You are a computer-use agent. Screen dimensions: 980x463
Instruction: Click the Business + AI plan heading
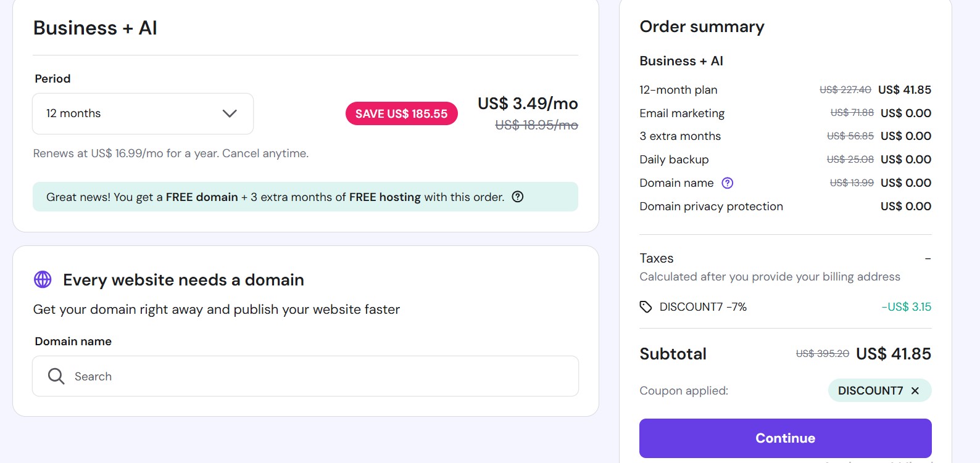pos(95,28)
